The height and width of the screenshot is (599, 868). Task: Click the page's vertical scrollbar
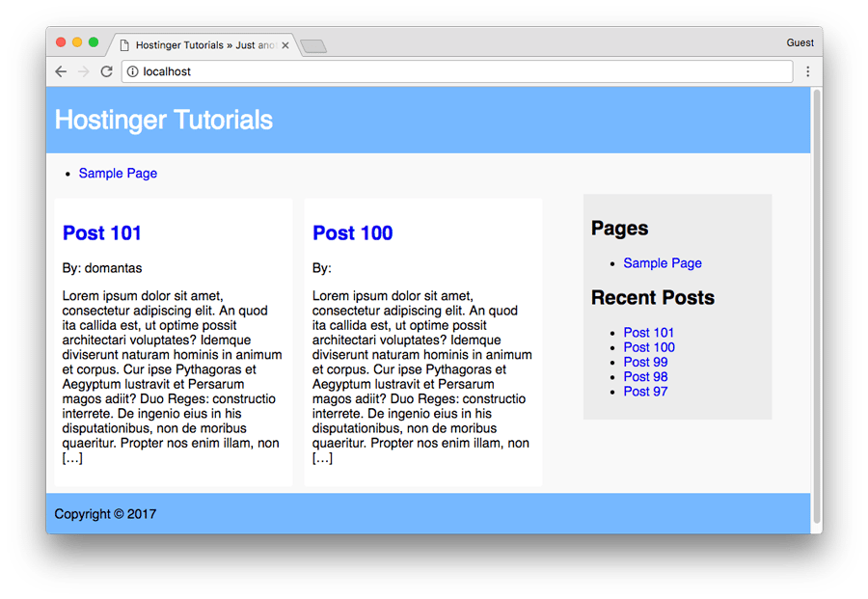[817, 306]
